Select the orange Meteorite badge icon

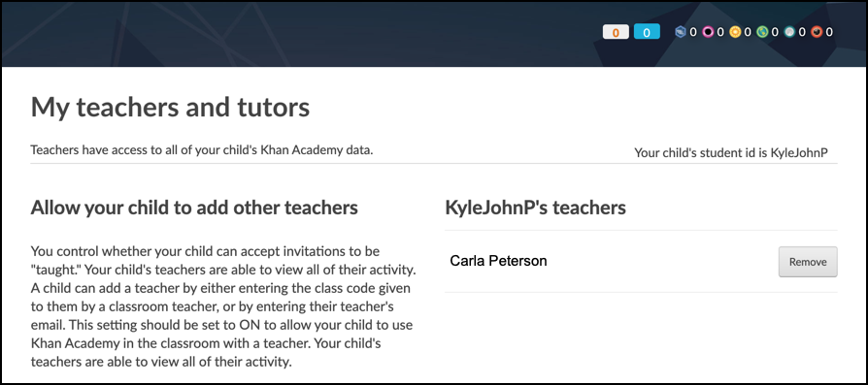pos(818,32)
